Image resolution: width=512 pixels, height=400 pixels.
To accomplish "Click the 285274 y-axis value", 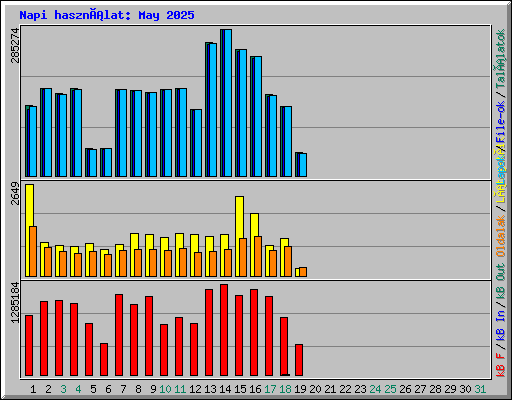I will tap(15, 45).
